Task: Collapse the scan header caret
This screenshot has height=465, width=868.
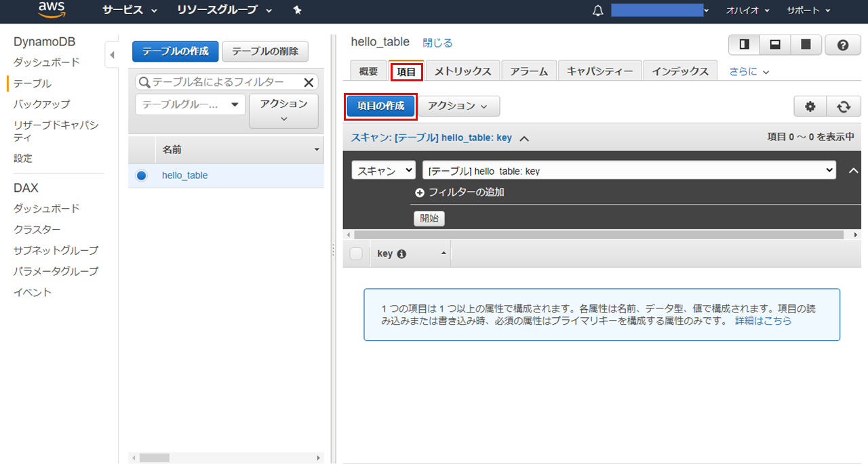Action: tap(524, 138)
